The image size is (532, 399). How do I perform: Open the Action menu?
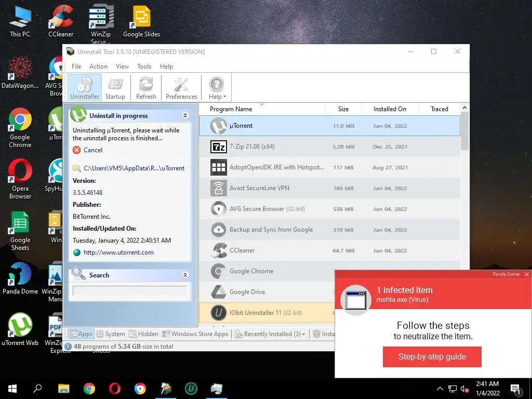click(98, 66)
